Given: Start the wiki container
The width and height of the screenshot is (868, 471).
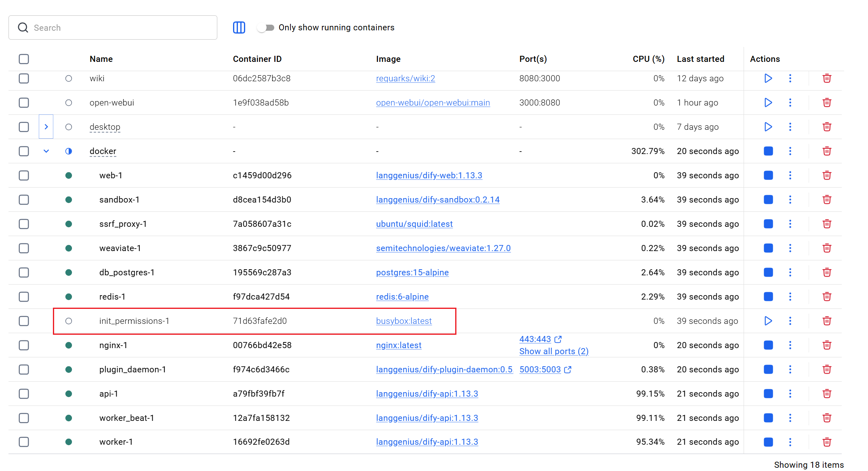Looking at the screenshot, I should click(x=768, y=78).
